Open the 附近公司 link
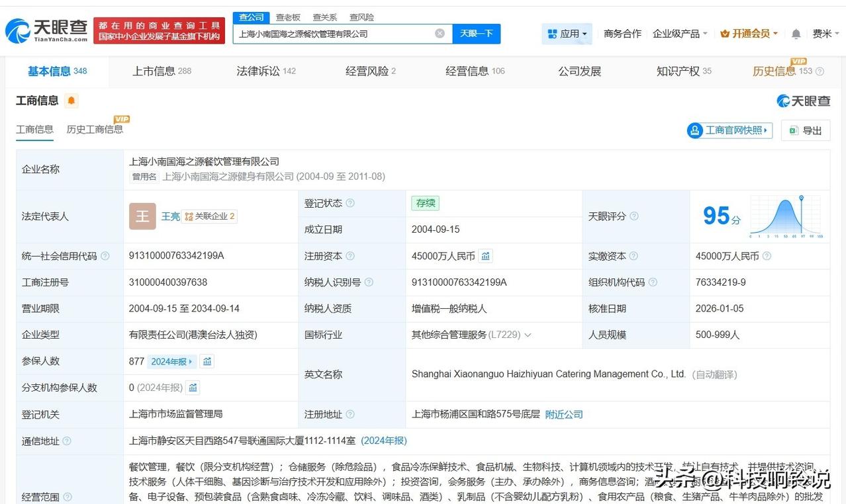 coord(564,415)
